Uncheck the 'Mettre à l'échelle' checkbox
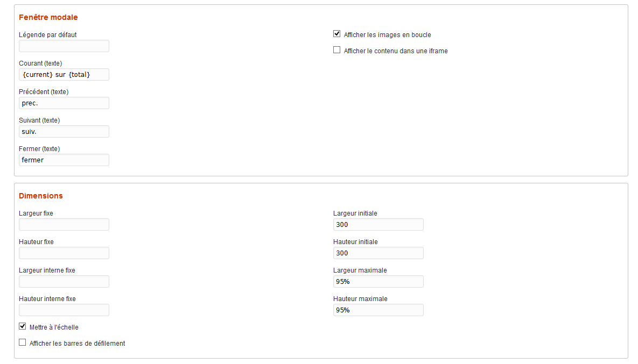 pos(23,326)
